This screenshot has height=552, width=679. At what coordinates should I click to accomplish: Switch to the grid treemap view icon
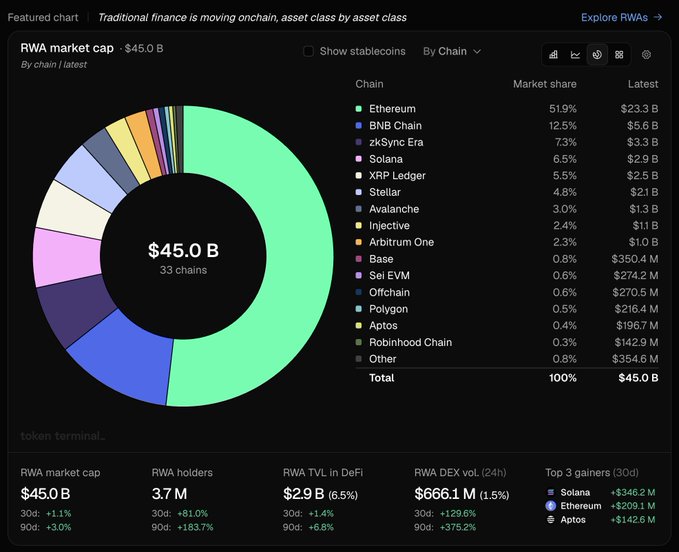point(619,55)
